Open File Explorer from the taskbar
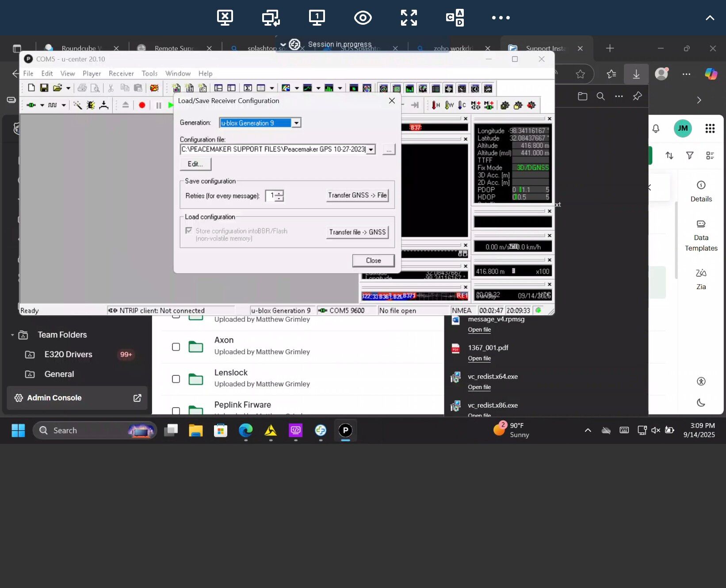Screen dimensions: 726x588 [x=195, y=430]
